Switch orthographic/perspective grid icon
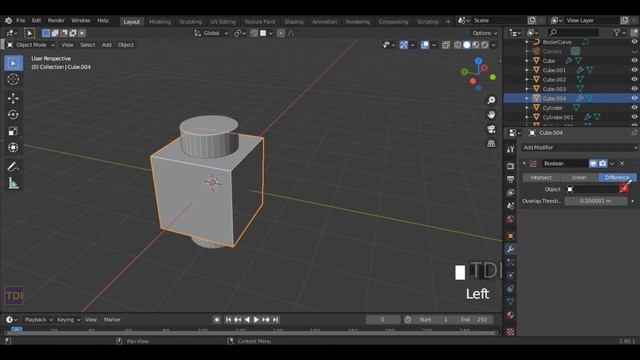This screenshot has height=360, width=640. 491,144
